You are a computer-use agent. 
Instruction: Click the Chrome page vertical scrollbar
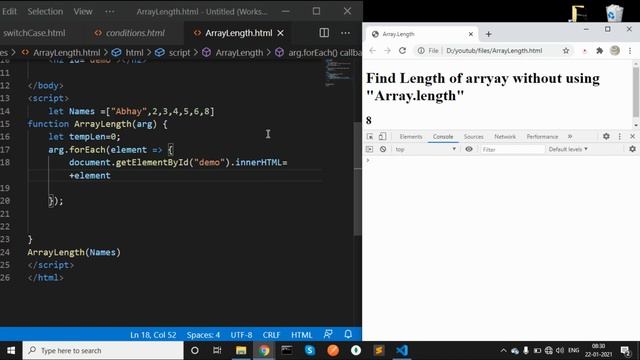[x=636, y=92]
